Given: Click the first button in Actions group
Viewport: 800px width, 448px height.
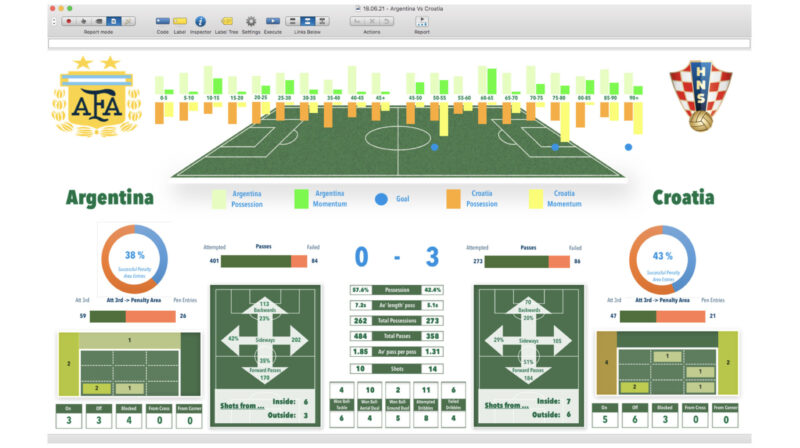Looking at the screenshot, I should point(357,21).
